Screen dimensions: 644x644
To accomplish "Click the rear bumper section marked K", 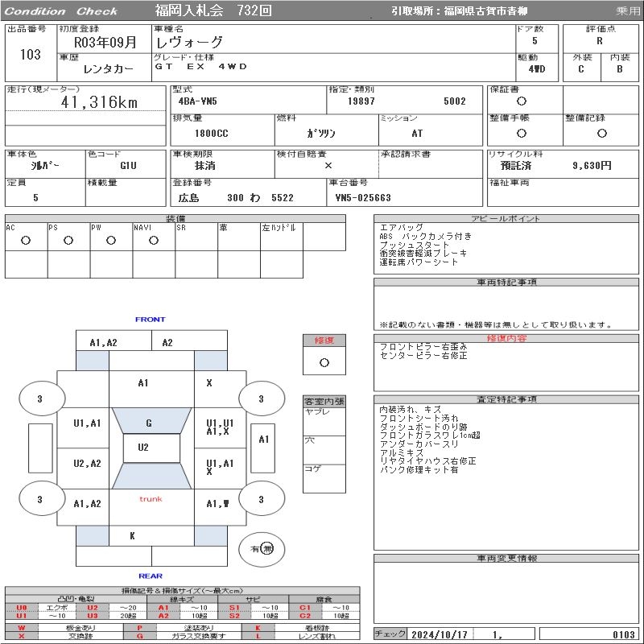I will tap(132, 535).
